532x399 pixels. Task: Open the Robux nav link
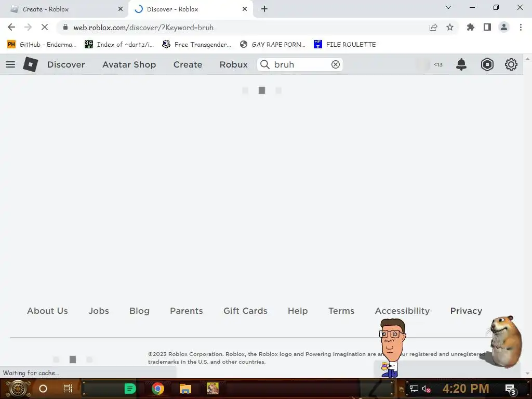(x=233, y=64)
